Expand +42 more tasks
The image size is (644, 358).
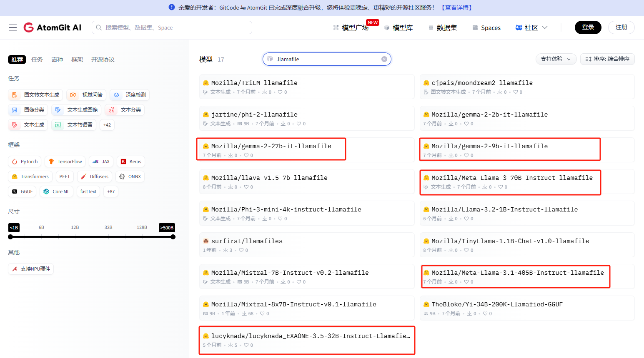(107, 125)
